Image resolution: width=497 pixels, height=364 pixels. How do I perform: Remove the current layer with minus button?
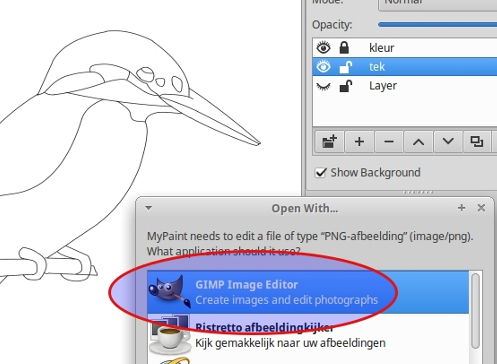[x=389, y=142]
